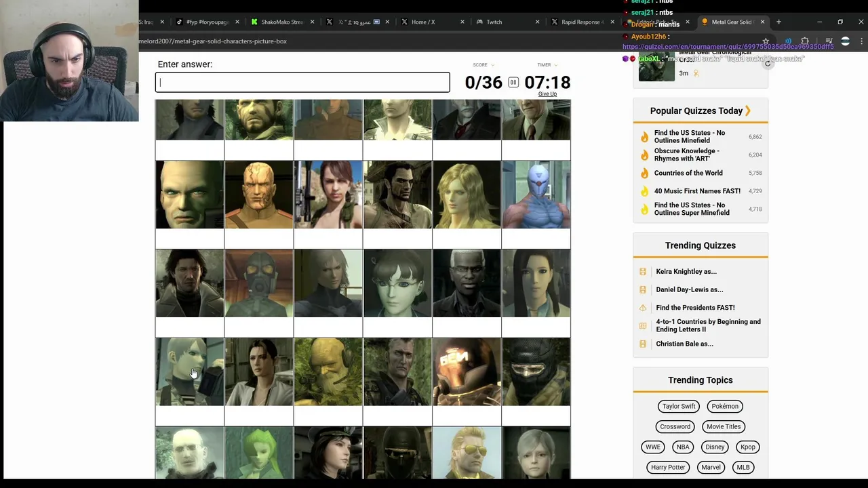Select the Metal Gear Solid tab
The height and width of the screenshot is (488, 868).
(732, 22)
